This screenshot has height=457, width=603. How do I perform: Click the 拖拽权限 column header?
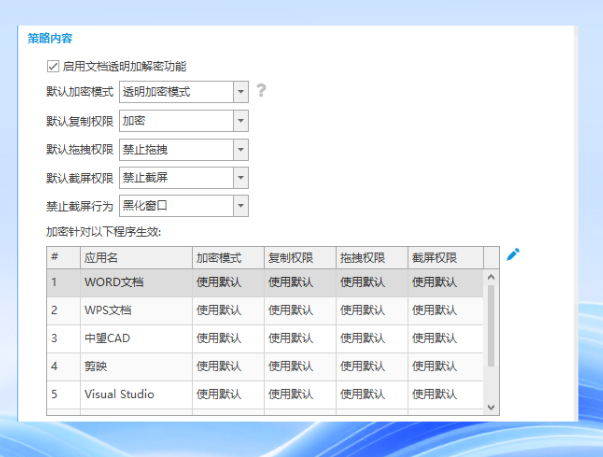[372, 258]
